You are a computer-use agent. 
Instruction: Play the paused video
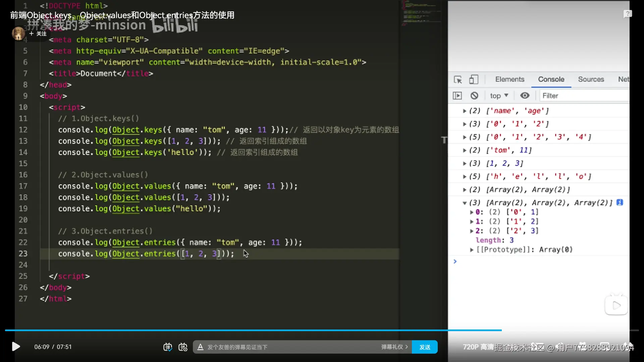(16, 347)
